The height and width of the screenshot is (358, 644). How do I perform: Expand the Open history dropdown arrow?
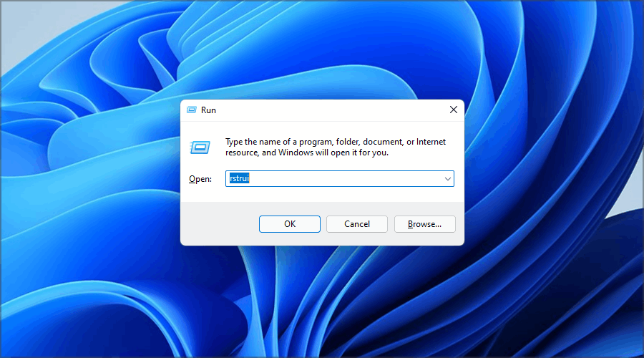448,179
